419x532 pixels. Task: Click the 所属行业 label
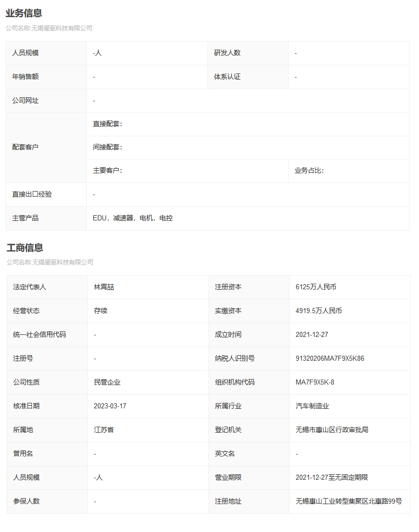[x=228, y=406]
